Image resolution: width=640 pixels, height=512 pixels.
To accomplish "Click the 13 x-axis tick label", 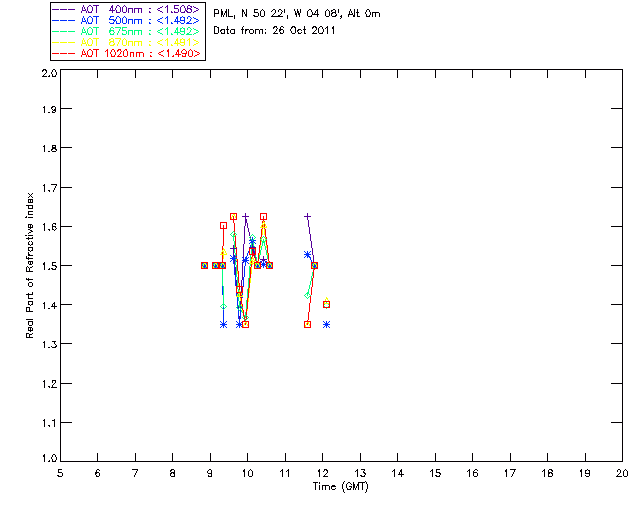I will [x=360, y=473].
